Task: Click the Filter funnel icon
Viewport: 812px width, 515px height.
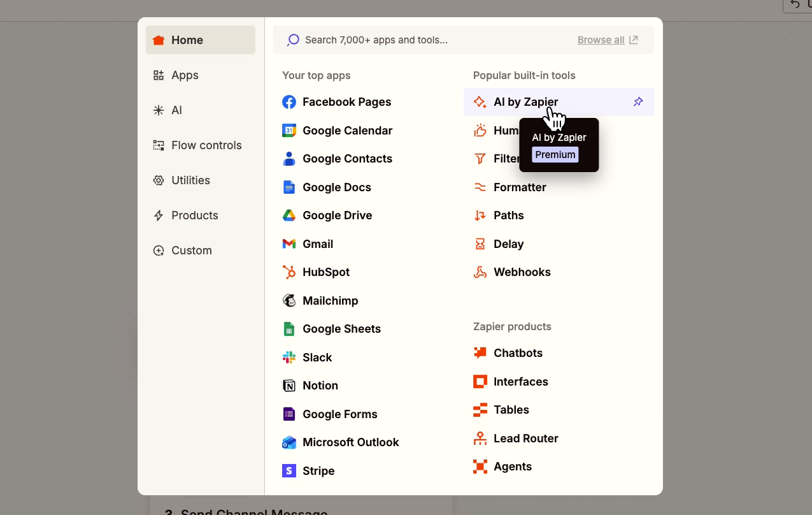Action: (x=480, y=159)
